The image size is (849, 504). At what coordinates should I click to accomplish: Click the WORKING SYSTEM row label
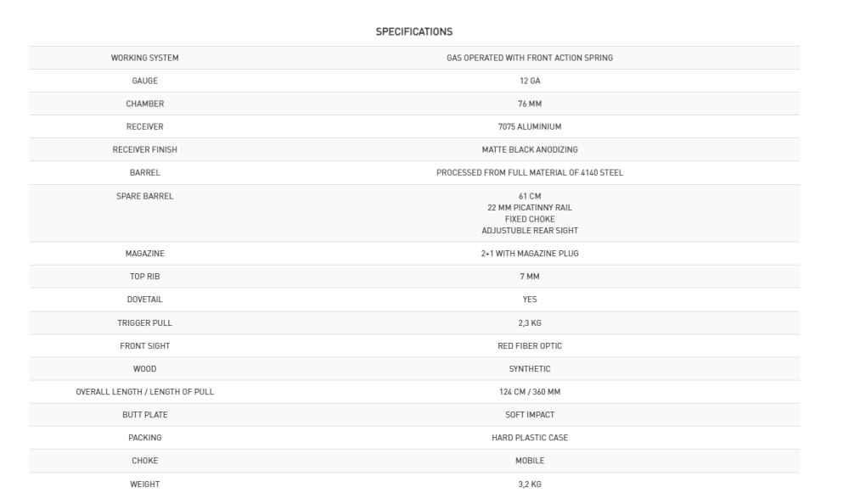[145, 58]
